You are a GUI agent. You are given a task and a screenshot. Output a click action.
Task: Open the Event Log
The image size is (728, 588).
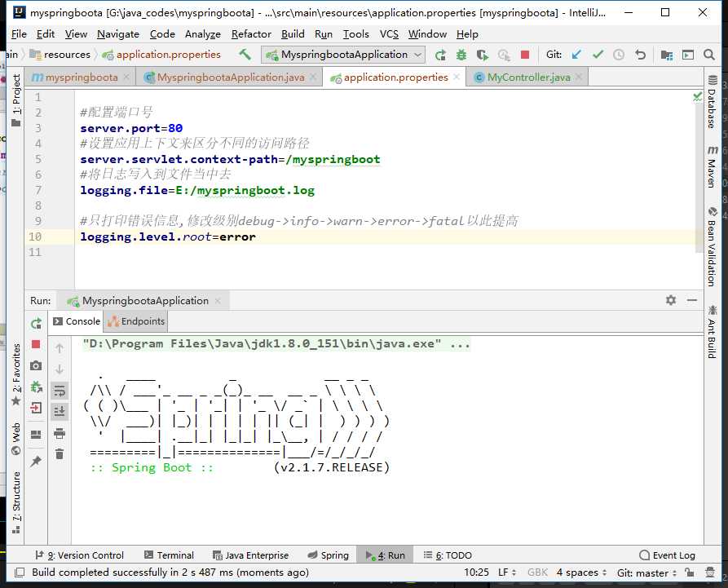pyautogui.click(x=667, y=555)
